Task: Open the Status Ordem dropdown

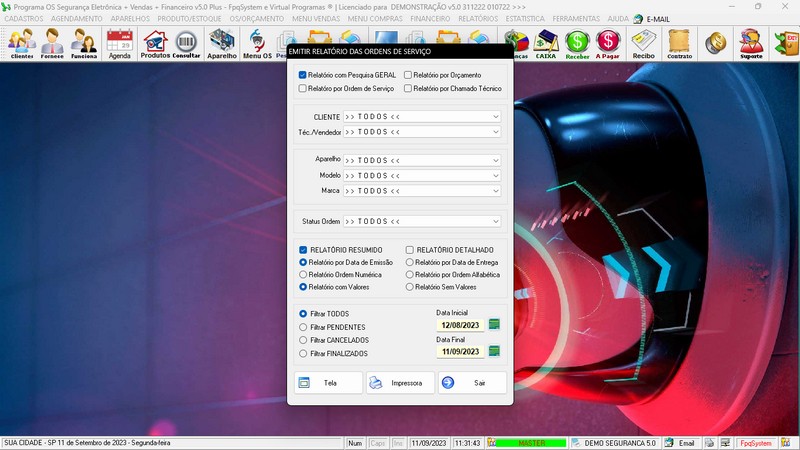Action: tap(495, 221)
